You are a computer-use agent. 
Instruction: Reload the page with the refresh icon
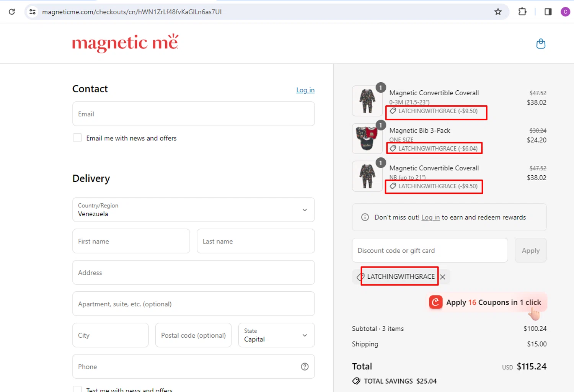pyautogui.click(x=12, y=11)
